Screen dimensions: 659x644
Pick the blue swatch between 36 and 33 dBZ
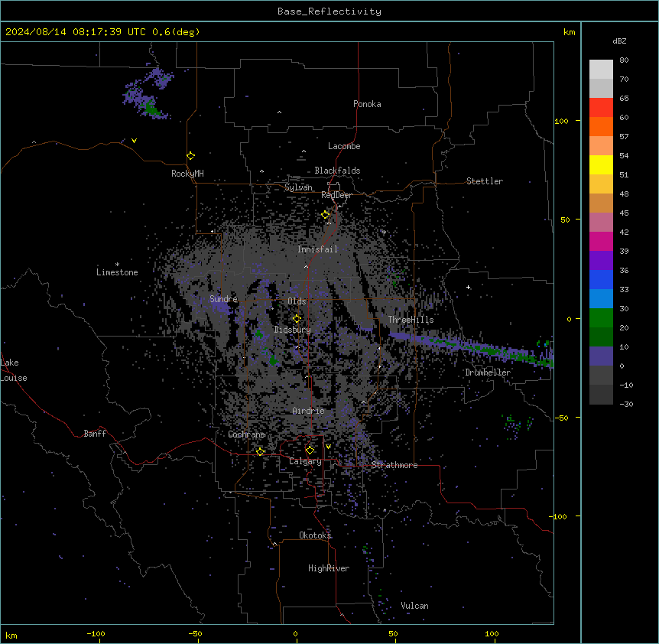pos(601,279)
